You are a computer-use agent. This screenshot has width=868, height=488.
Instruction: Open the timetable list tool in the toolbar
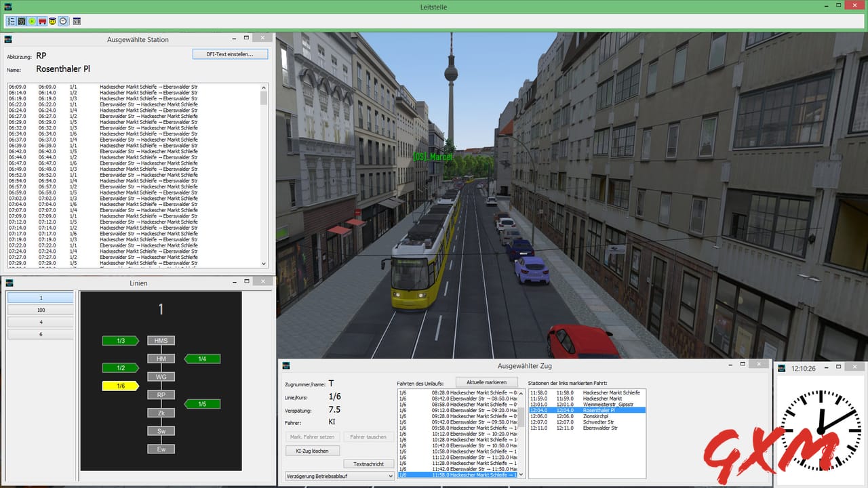11,21
